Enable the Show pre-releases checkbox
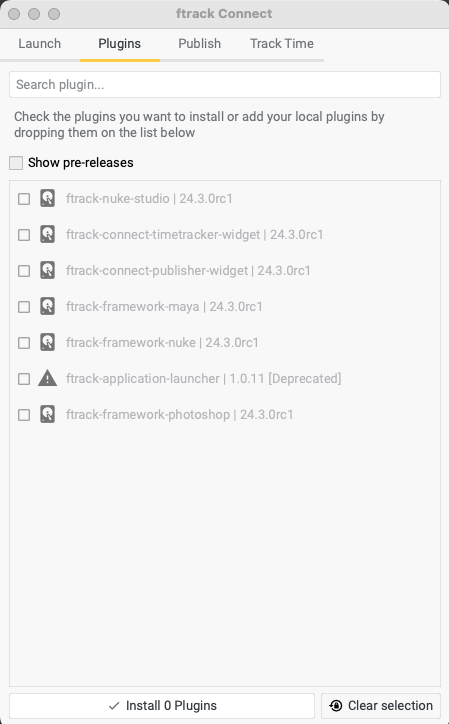This screenshot has height=724, width=449. (x=16, y=163)
